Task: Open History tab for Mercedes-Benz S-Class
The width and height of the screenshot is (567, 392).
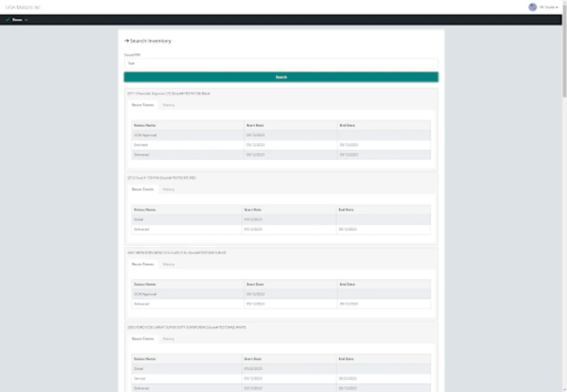Action: tap(169, 264)
